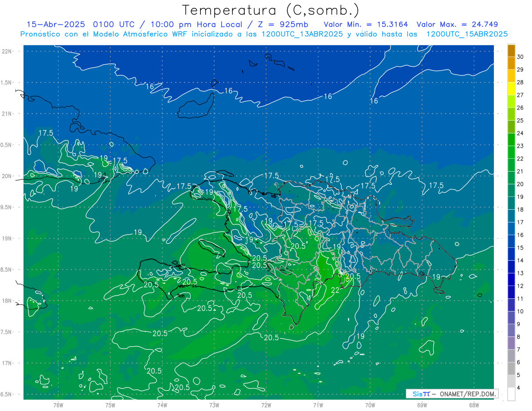The image size is (532, 411).
Task: Click the 70W longitude axis label
Action: [370, 405]
